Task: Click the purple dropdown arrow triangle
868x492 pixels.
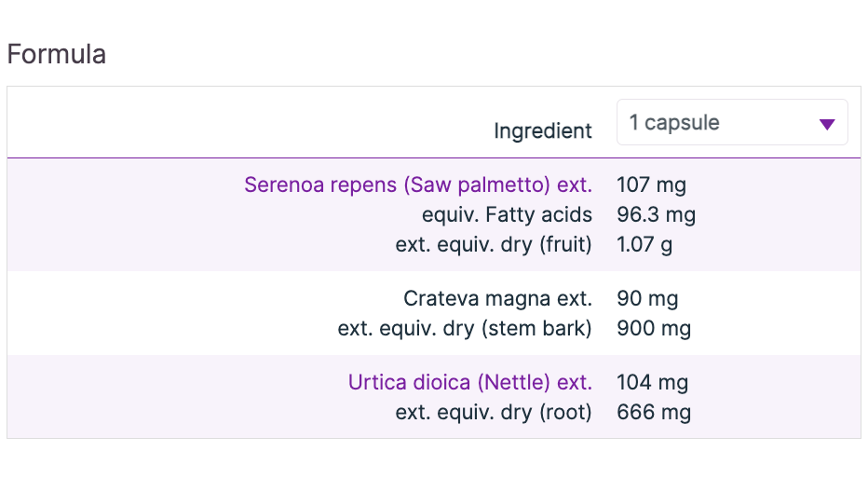Action: pyautogui.click(x=826, y=124)
